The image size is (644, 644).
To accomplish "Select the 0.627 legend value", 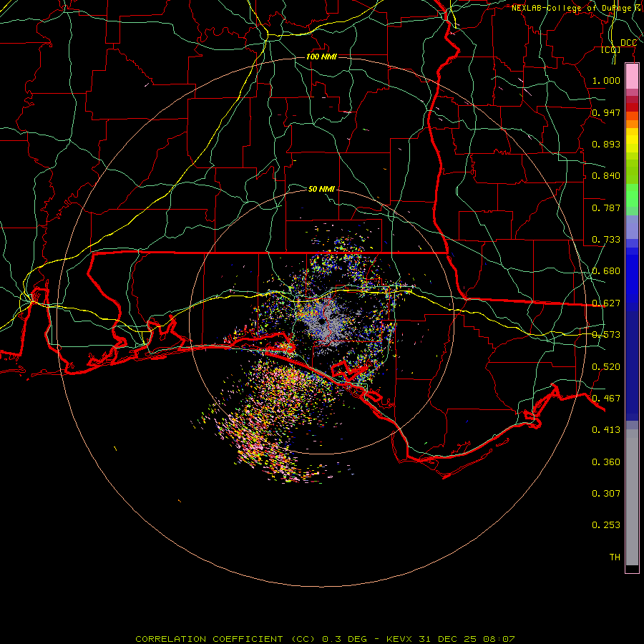I will (x=606, y=303).
